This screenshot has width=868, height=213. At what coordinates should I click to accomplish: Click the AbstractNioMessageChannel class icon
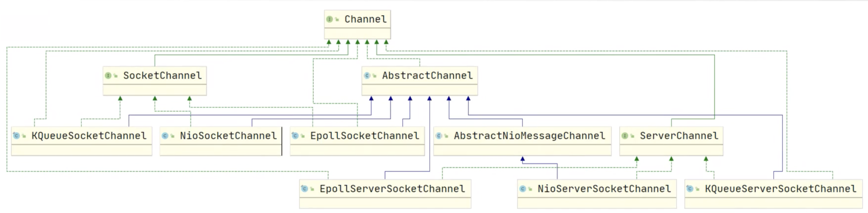[439, 135]
